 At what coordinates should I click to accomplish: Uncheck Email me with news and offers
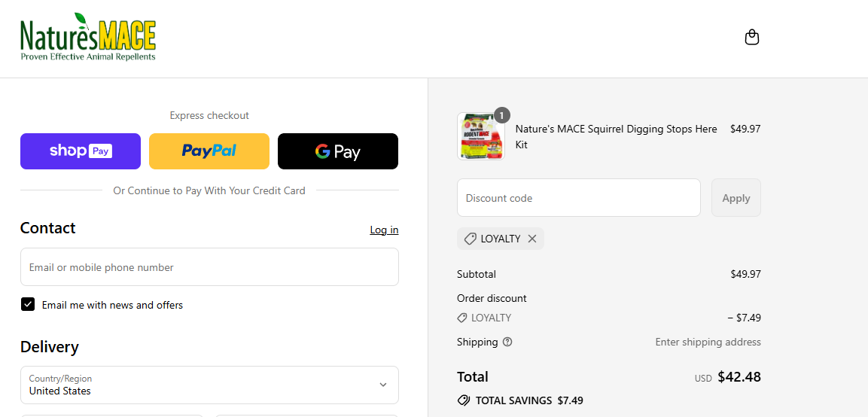(x=28, y=305)
